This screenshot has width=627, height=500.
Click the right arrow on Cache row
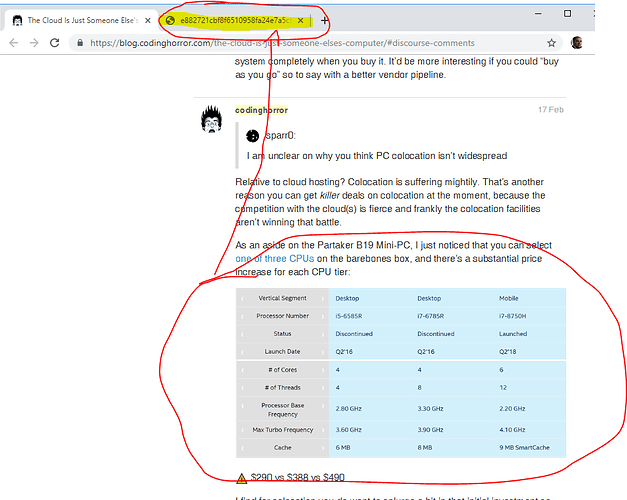(323, 448)
